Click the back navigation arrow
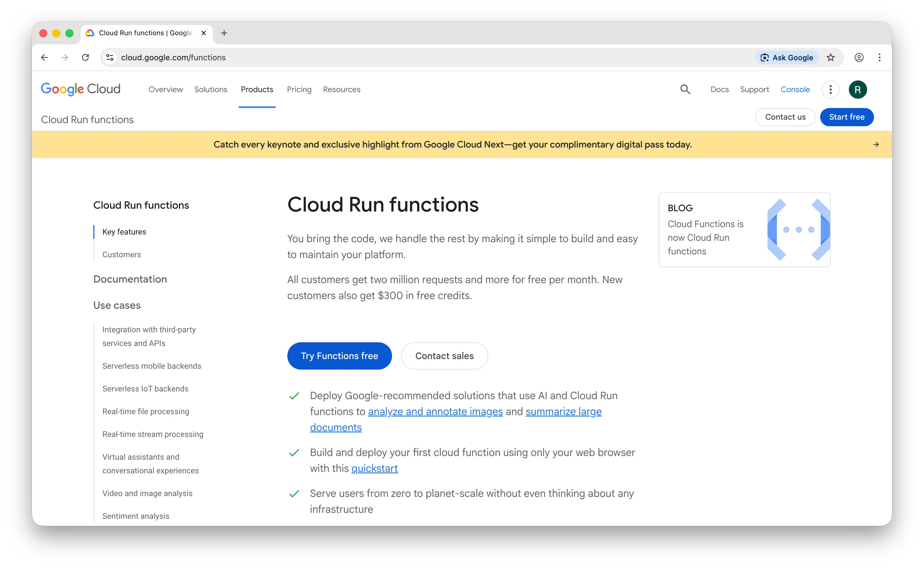The image size is (924, 568). tap(44, 57)
